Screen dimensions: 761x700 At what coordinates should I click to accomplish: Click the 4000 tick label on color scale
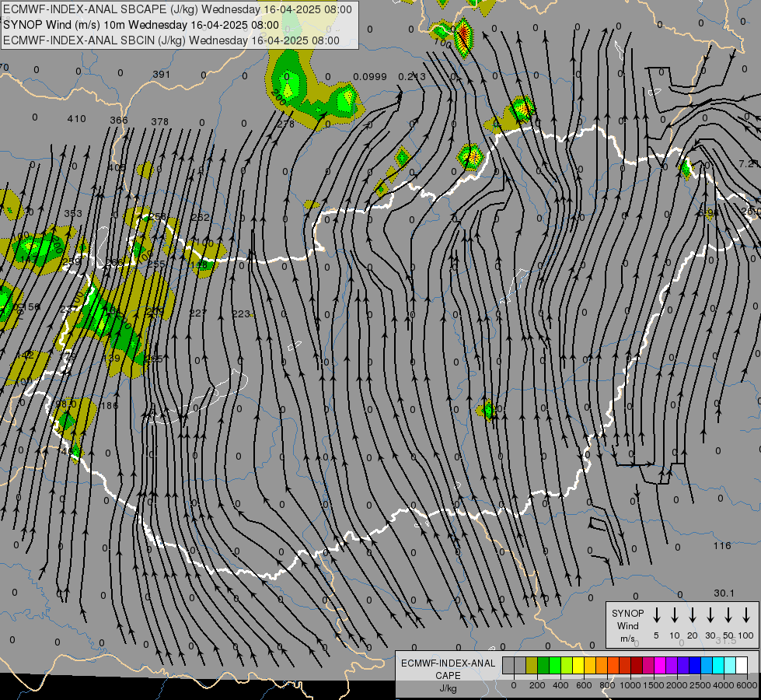point(723,685)
